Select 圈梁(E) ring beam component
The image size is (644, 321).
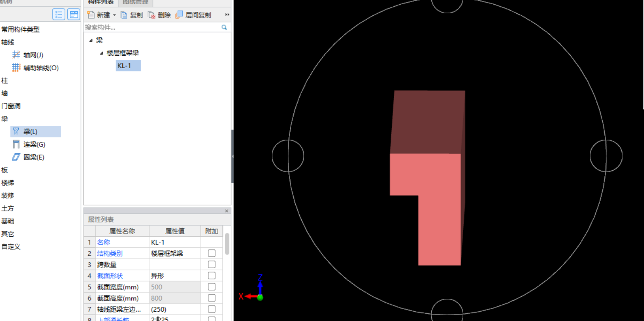point(29,157)
